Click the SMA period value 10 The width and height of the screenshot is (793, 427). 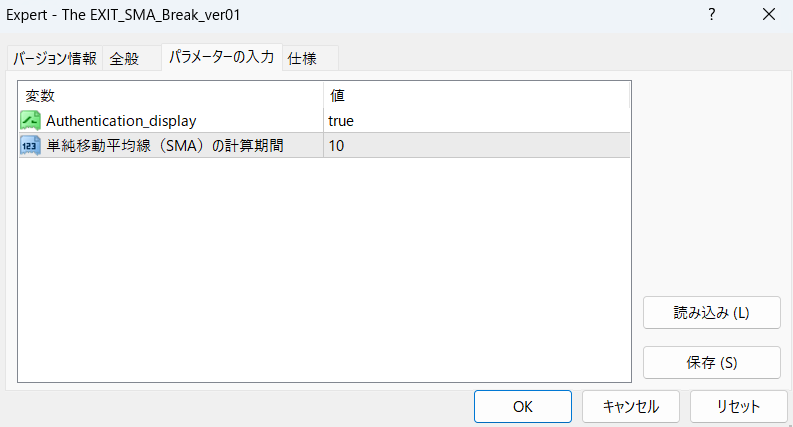336,146
